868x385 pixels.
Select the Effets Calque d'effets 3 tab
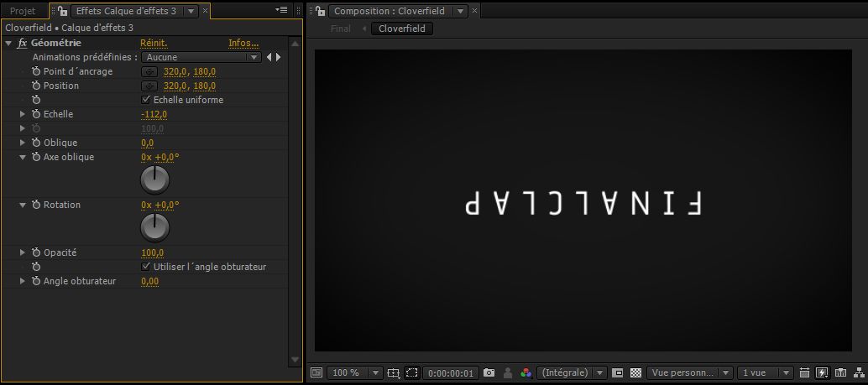(x=126, y=11)
